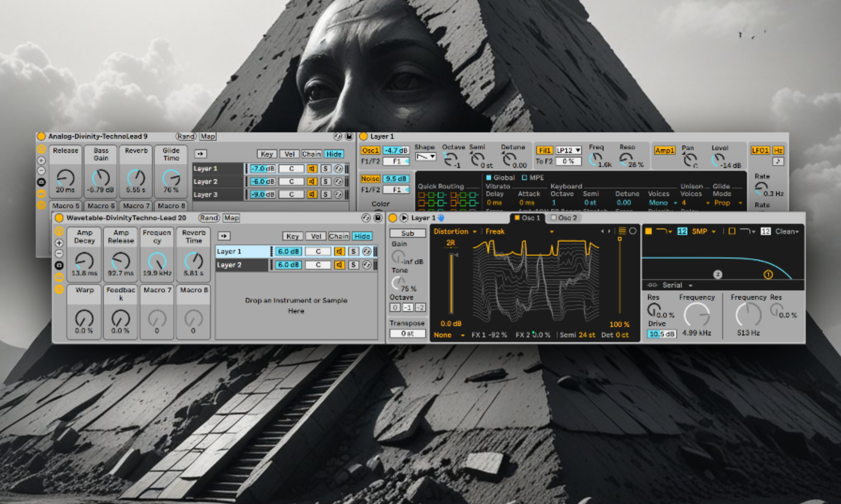Click the Hide button in the Wavetable rack chain list
Image resolution: width=841 pixels, height=504 pixels.
click(362, 236)
